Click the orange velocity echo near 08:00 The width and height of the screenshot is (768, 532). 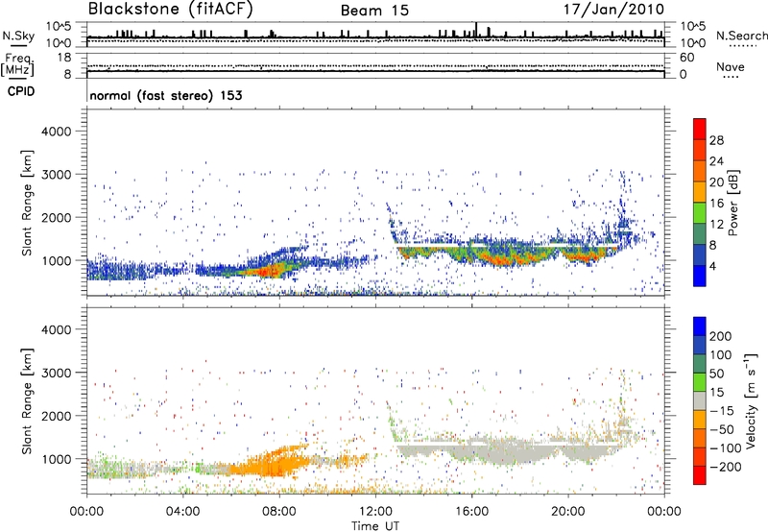coord(276,463)
